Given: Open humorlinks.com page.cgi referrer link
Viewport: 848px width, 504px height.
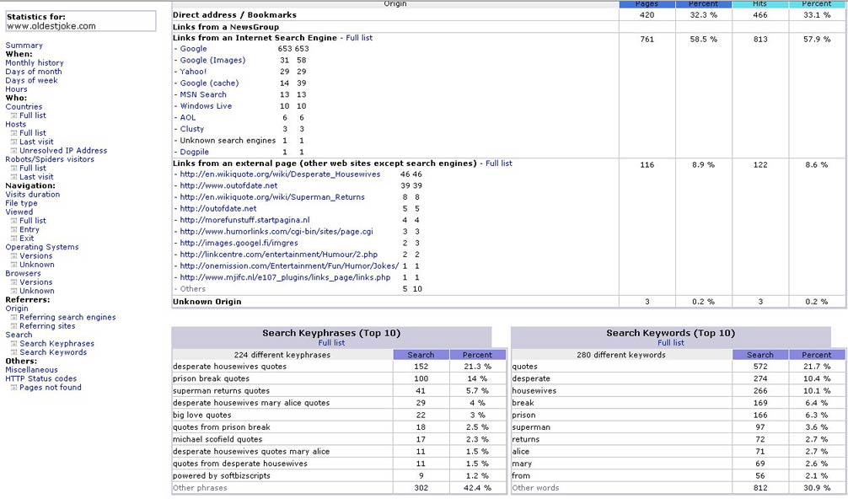Looking at the screenshot, I should point(276,232).
